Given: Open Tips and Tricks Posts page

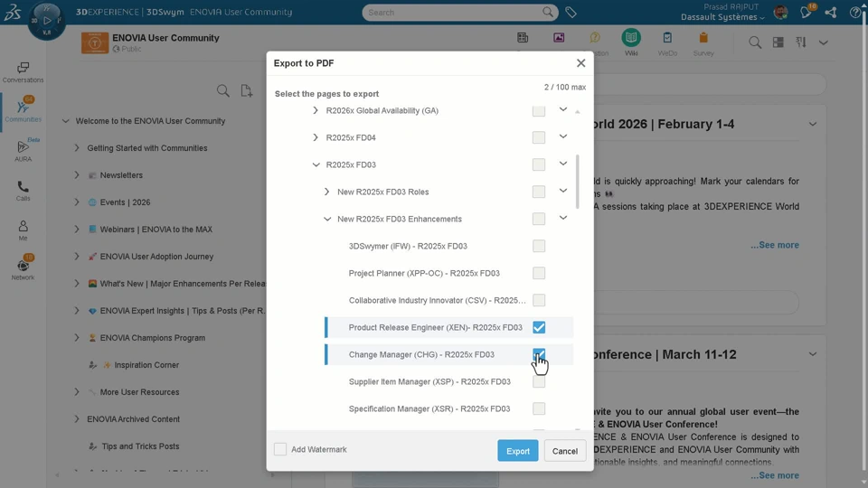Looking at the screenshot, I should click(140, 446).
